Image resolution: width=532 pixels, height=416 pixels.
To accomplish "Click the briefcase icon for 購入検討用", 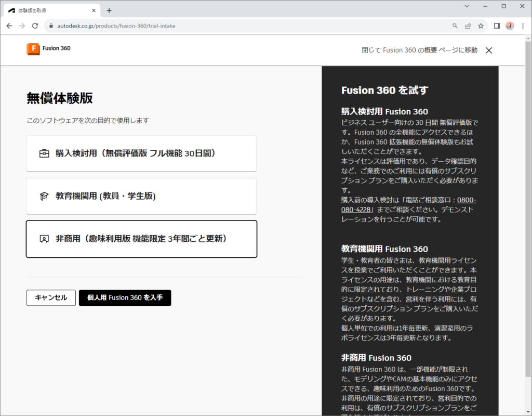I will [44, 154].
